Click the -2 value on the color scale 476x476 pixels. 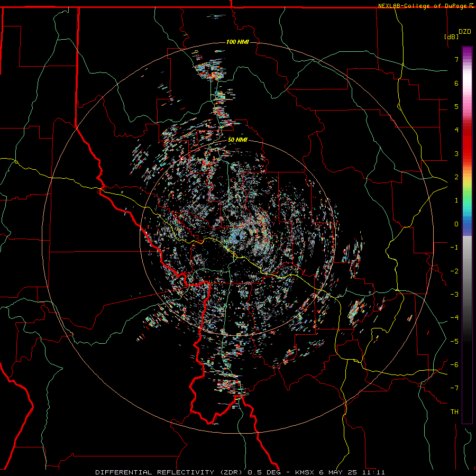454,271
